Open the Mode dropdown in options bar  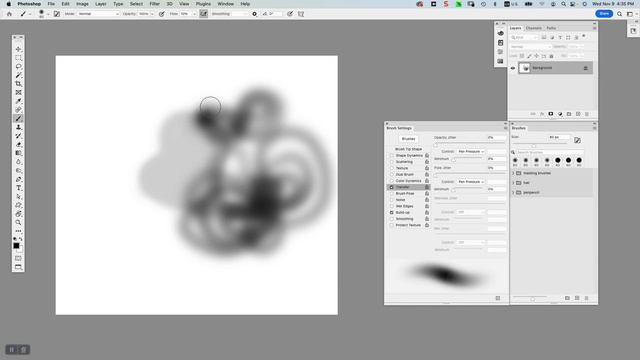(x=98, y=14)
